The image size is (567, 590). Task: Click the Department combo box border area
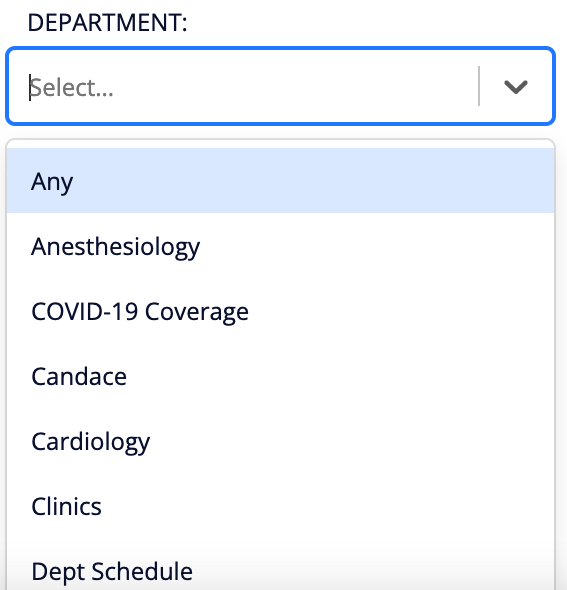tap(280, 86)
